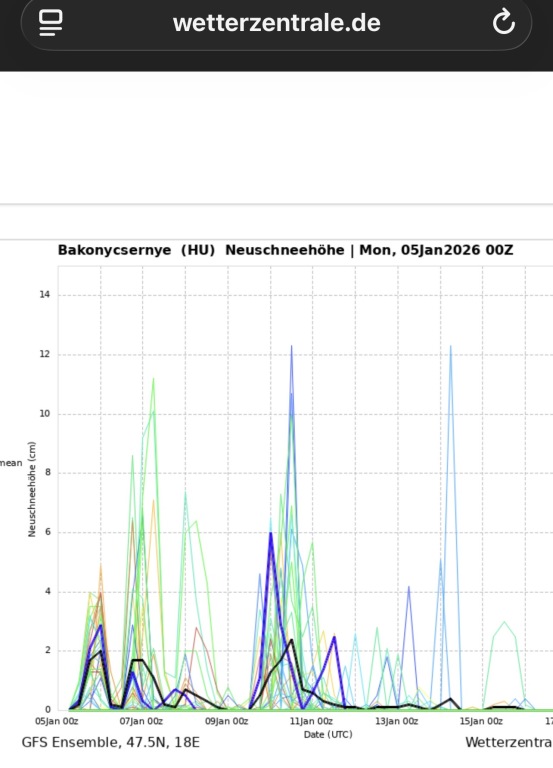
Task: Click the y-axis value 10
Action: pyautogui.click(x=45, y=413)
